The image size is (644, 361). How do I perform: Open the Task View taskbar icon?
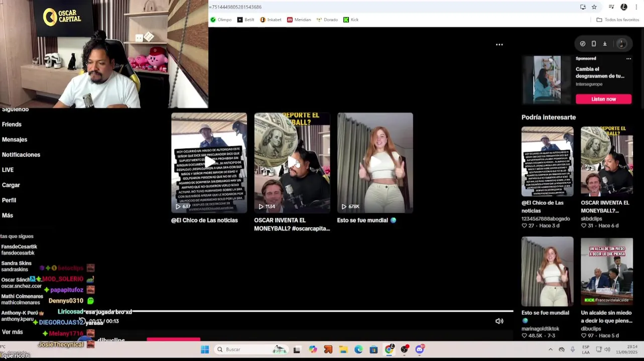(297, 349)
